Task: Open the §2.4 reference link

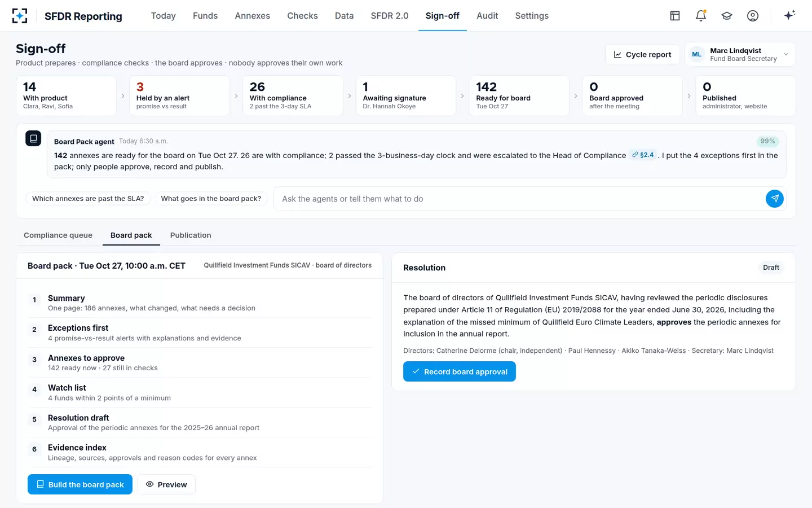Action: click(643, 155)
